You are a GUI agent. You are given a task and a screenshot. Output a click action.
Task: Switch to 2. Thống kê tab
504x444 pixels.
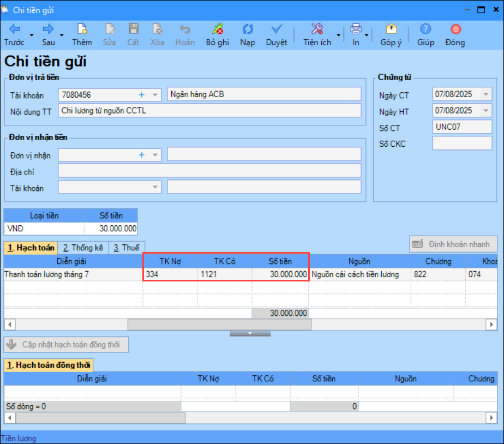(83, 248)
